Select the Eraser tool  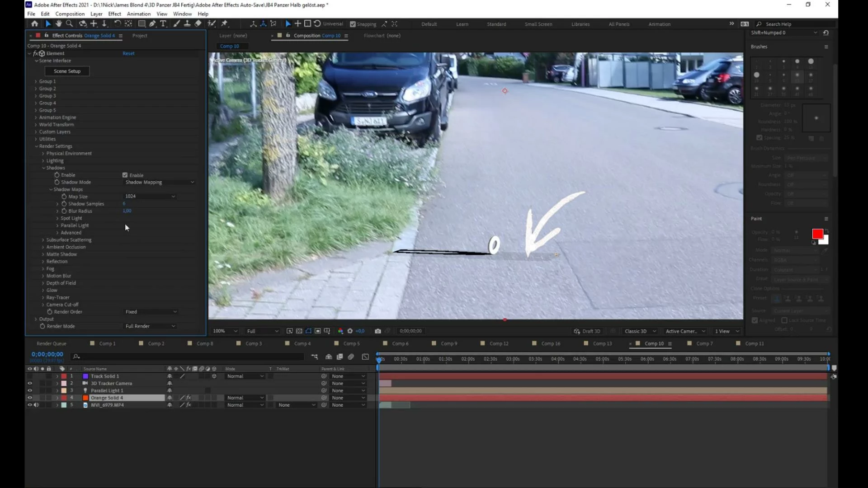[x=198, y=23]
